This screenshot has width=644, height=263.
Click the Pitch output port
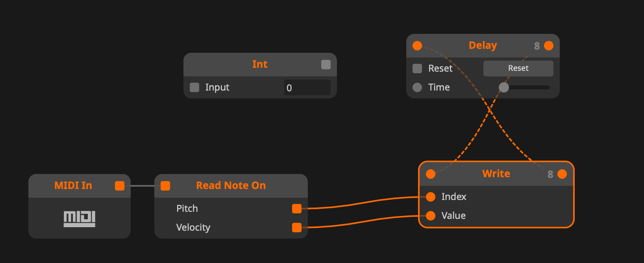pyautogui.click(x=297, y=209)
